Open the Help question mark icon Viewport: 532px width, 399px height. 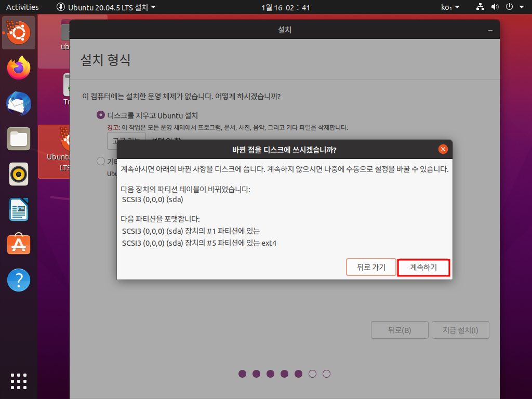[x=19, y=280]
